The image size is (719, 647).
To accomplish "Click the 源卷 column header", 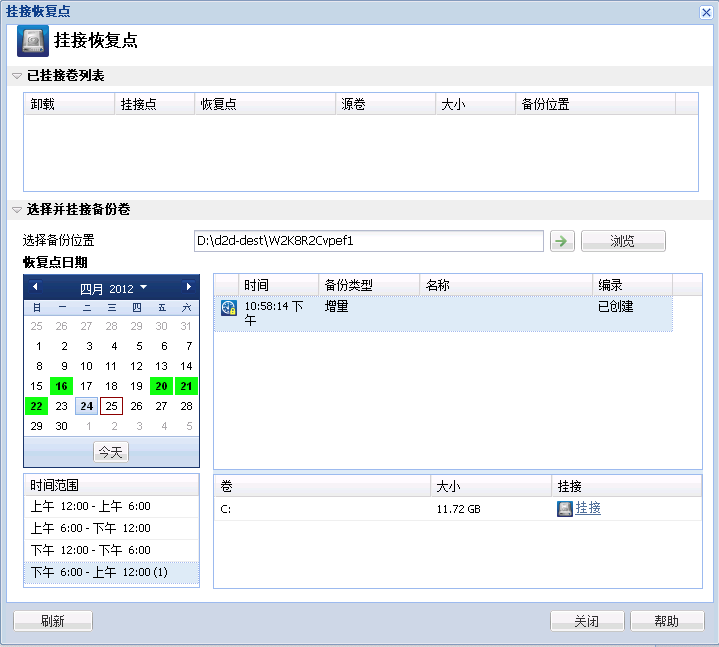I will [x=386, y=104].
